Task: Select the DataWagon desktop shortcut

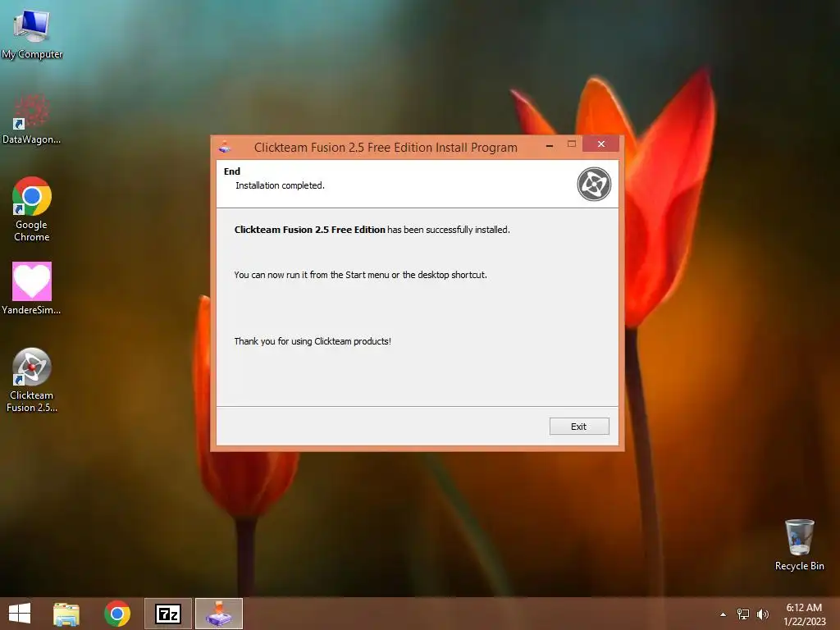Action: (x=32, y=120)
